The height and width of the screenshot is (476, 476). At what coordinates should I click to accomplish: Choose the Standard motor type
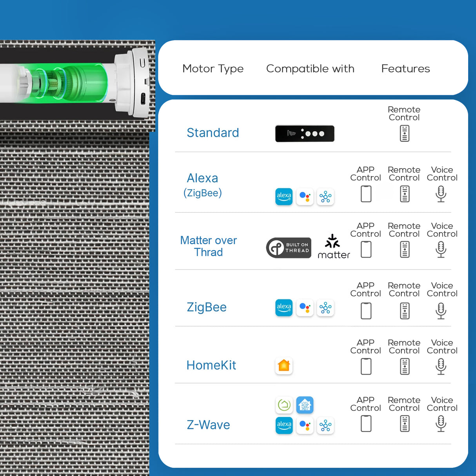point(213,133)
